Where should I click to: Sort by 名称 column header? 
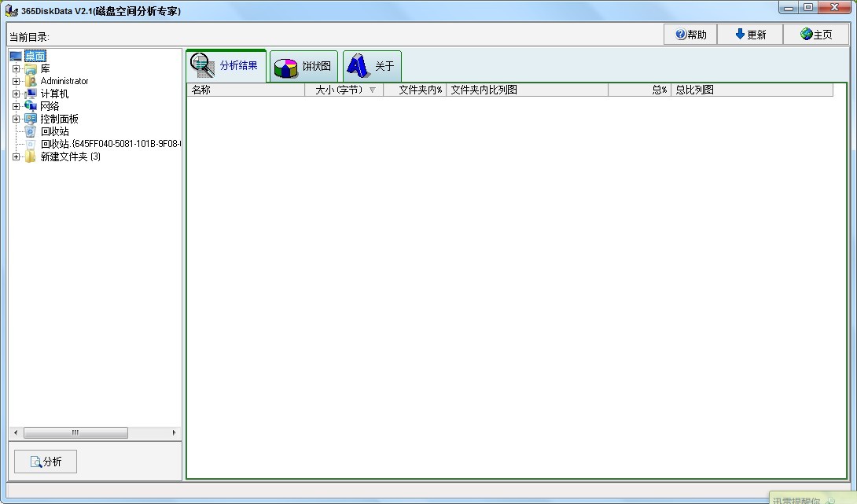tap(245, 90)
